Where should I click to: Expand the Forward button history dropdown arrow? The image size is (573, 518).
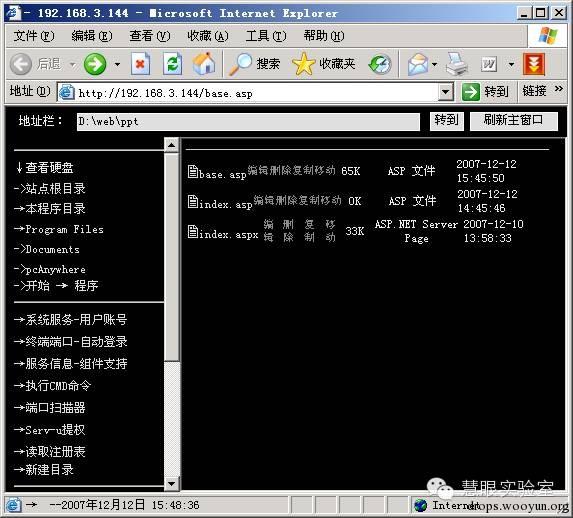117,64
